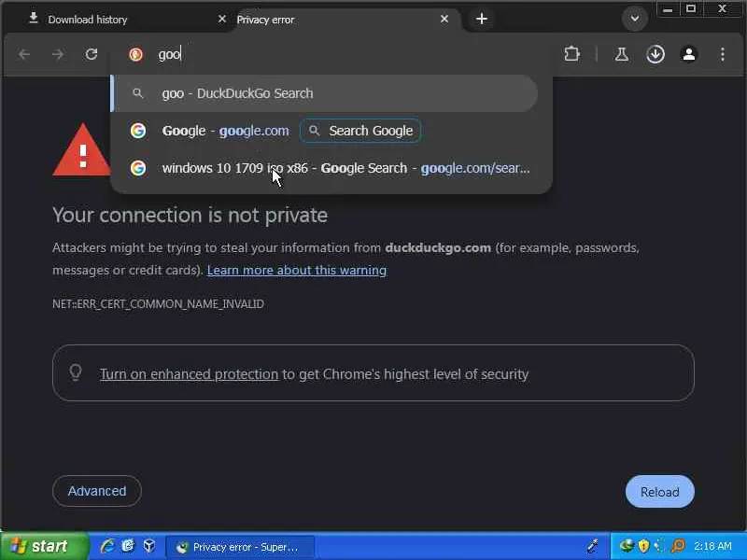Screen dimensions: 747x560
Task: Click the first system tray icon
Action: [626, 546]
